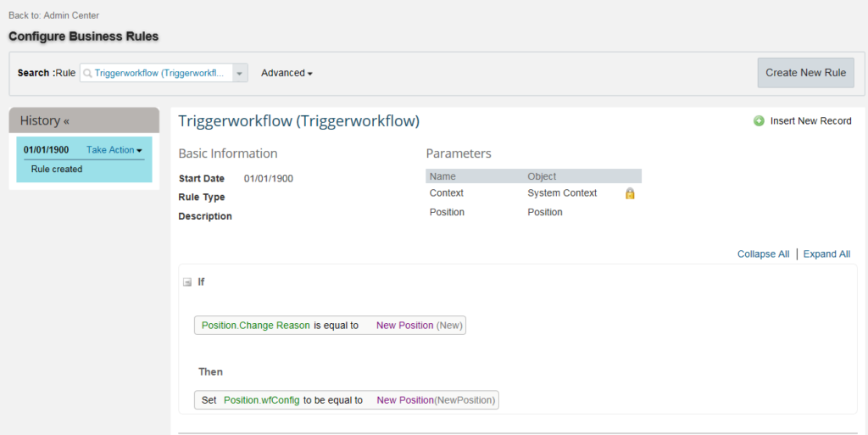This screenshot has height=435, width=868.
Task: Open the Advanced search dropdown
Action: (287, 73)
